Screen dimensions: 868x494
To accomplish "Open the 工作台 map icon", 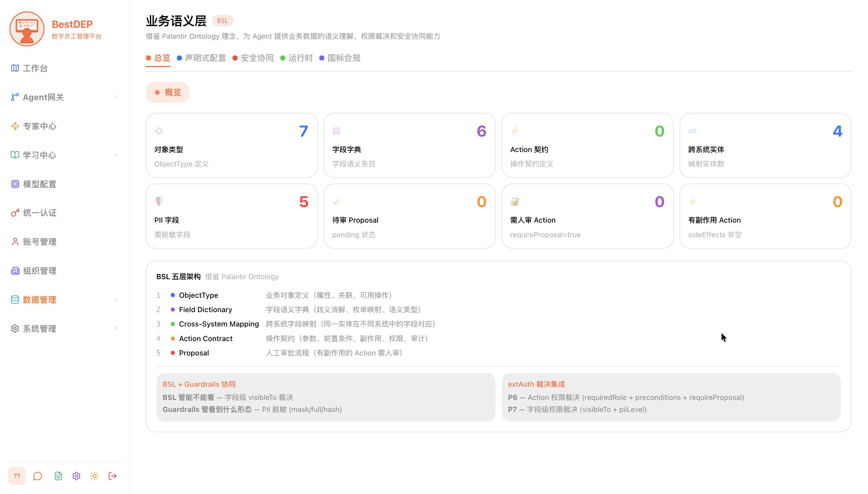I will [x=15, y=68].
